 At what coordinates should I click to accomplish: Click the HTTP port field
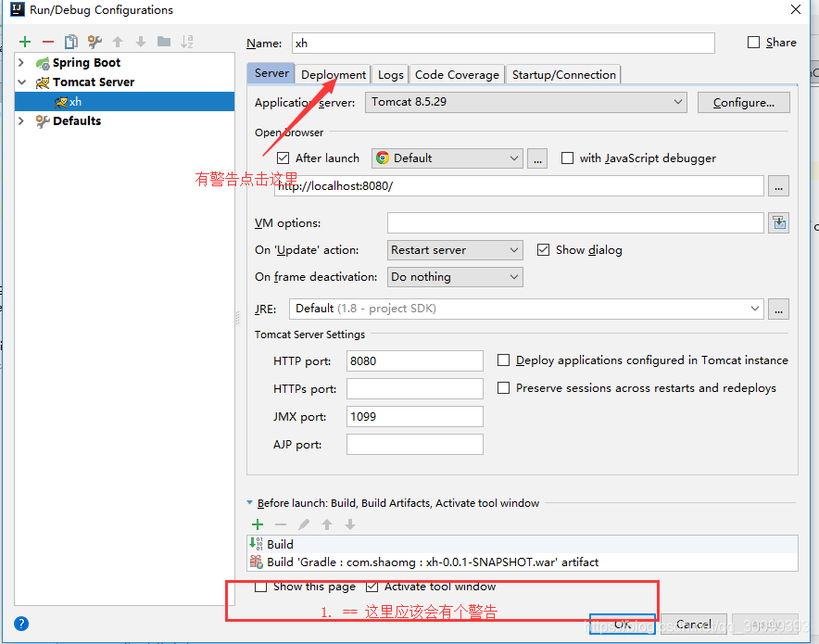[x=415, y=360]
